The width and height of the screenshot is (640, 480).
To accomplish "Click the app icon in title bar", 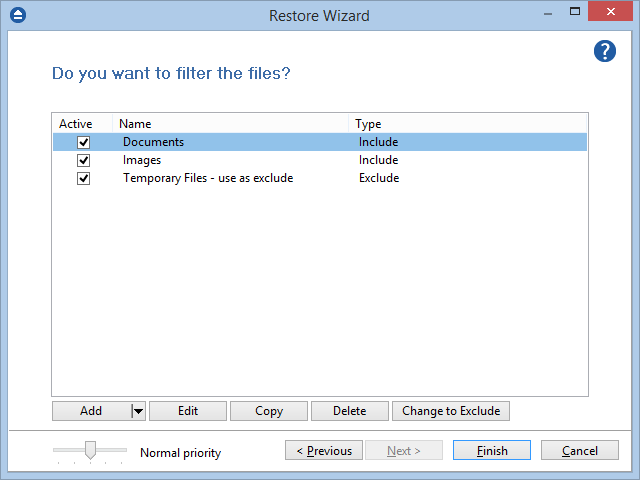I will [x=18, y=15].
